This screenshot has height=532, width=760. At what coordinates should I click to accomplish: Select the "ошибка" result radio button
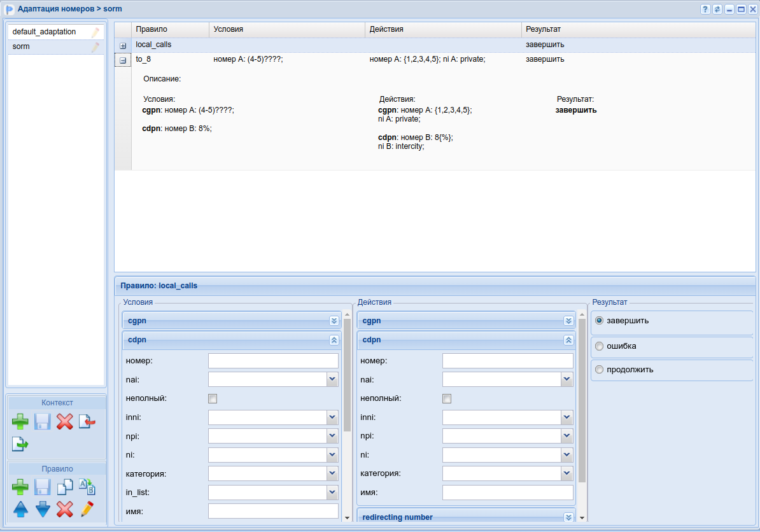599,346
